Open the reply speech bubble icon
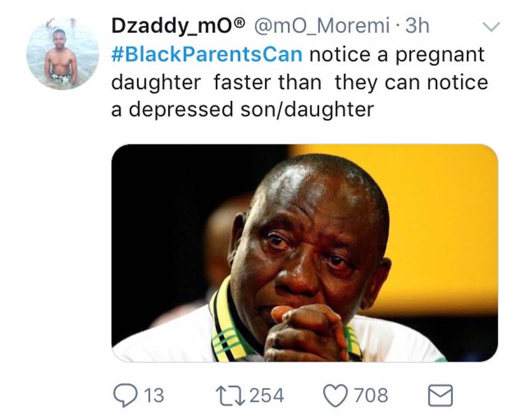The image size is (525, 420). (x=126, y=395)
